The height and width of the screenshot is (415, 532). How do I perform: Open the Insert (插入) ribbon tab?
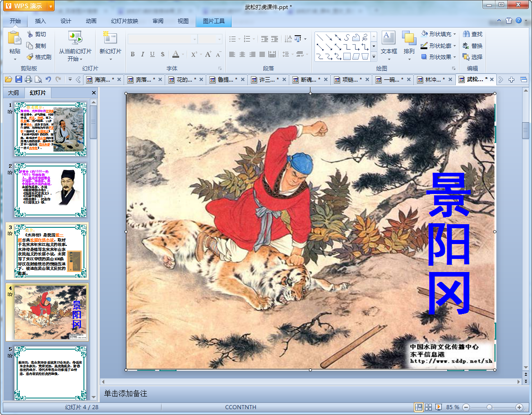pos(40,21)
